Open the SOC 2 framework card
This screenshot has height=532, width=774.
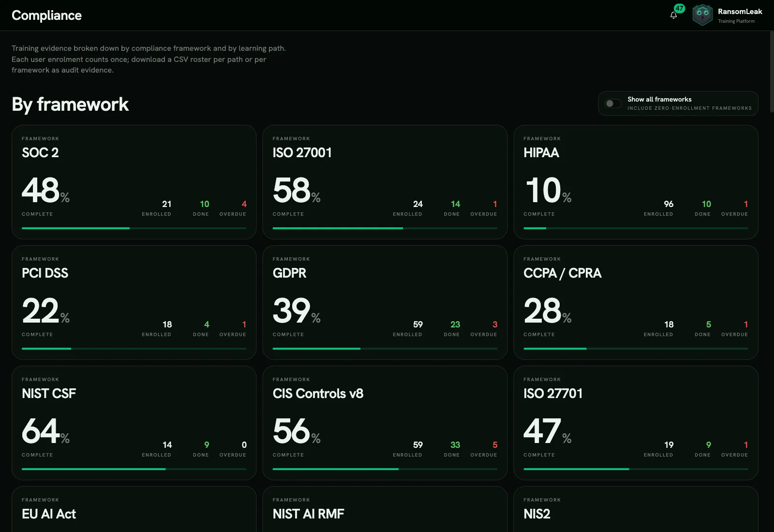click(x=134, y=182)
